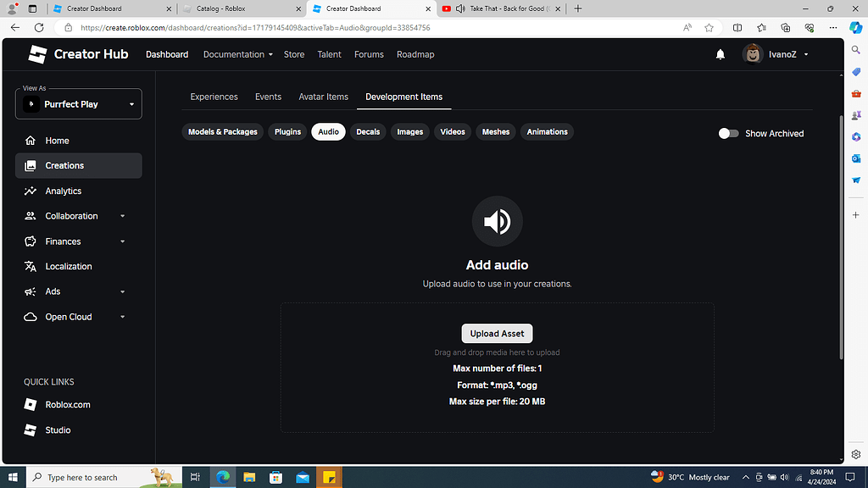The image size is (868, 488).
Task: Click the Roblox.com quick link icon
Action: 31,404
